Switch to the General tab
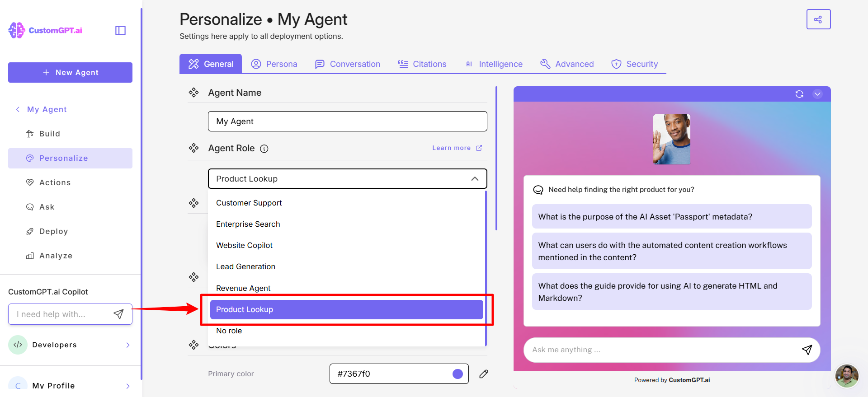The width and height of the screenshot is (868, 397). click(x=211, y=64)
